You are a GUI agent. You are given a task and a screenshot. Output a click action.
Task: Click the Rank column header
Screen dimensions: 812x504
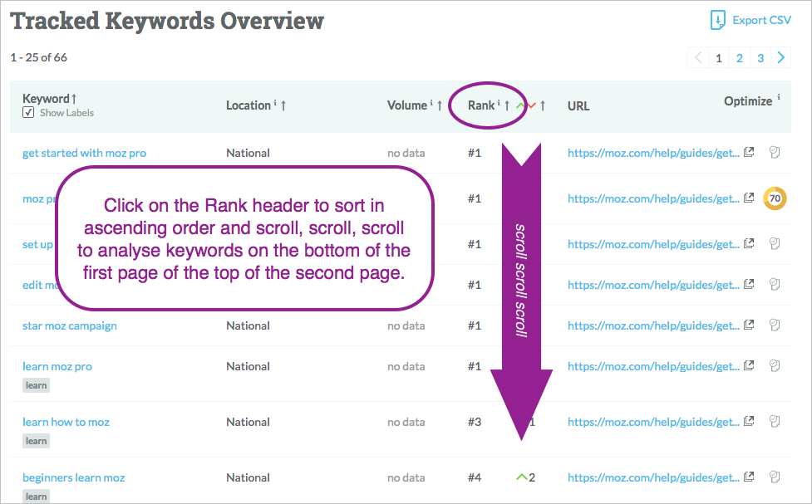click(x=481, y=105)
